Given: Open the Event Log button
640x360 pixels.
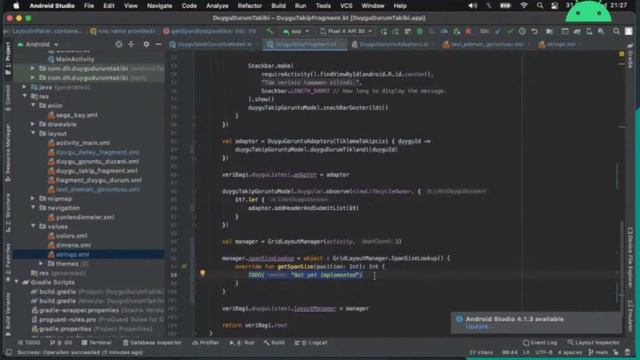Looking at the screenshot, I should [540, 342].
